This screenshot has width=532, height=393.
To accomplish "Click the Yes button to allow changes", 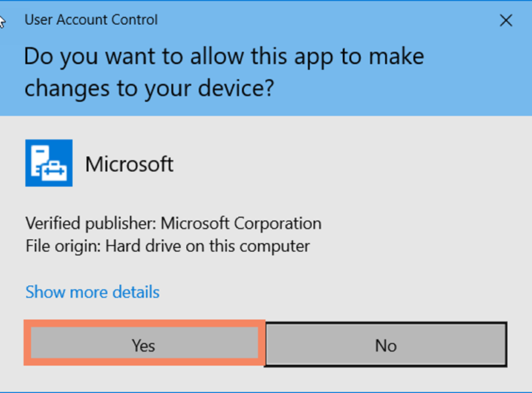I will pos(144,342).
